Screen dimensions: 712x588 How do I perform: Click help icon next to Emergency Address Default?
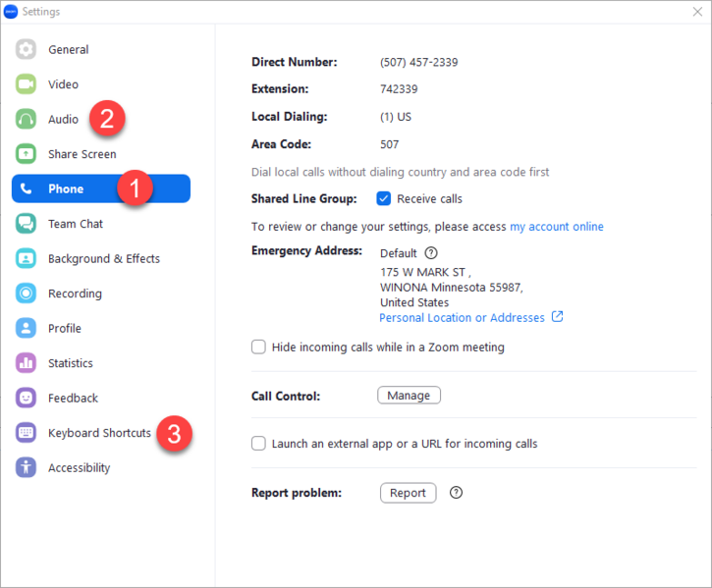click(x=431, y=253)
